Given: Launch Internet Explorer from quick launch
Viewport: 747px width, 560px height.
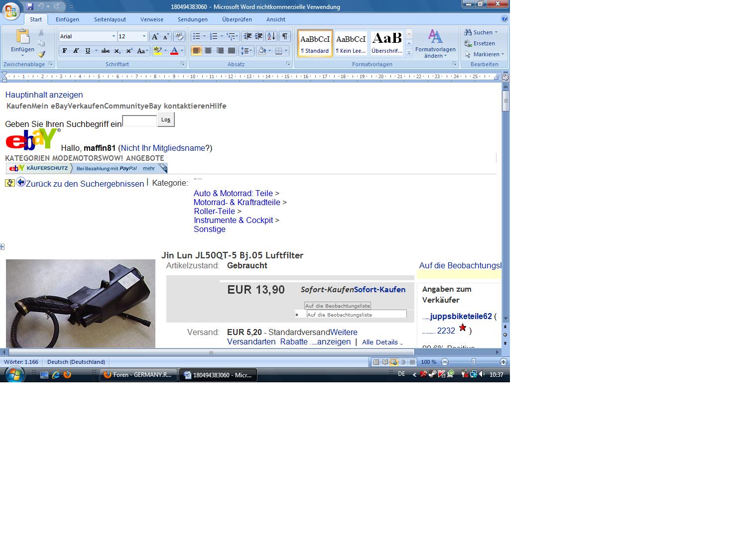Looking at the screenshot, I should tap(56, 375).
